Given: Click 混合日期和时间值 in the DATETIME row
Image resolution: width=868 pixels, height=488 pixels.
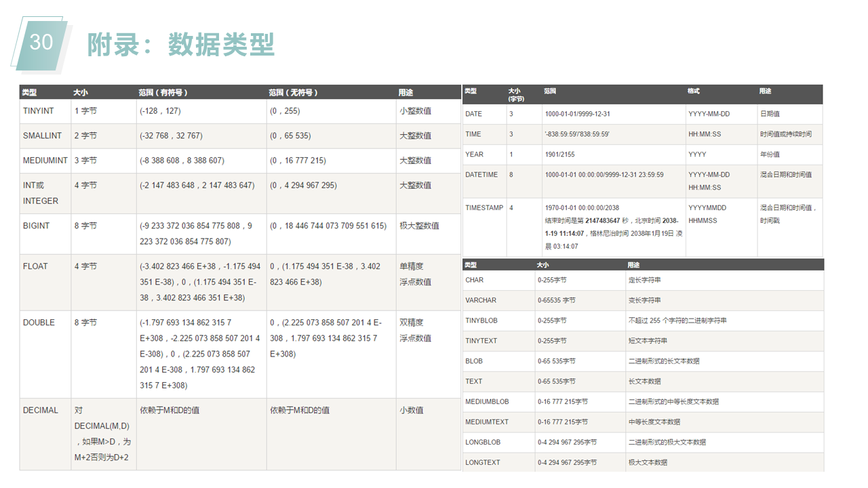Looking at the screenshot, I should 786,175.
